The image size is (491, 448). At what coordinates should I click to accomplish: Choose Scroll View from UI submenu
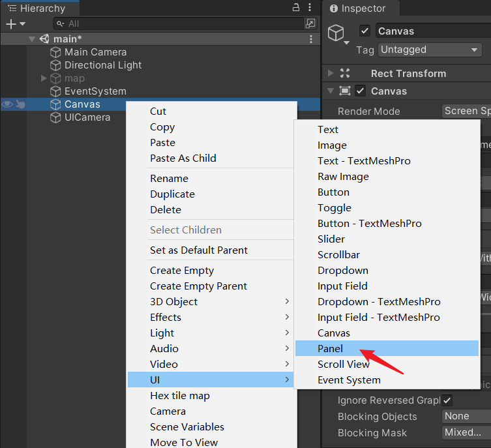click(387, 364)
